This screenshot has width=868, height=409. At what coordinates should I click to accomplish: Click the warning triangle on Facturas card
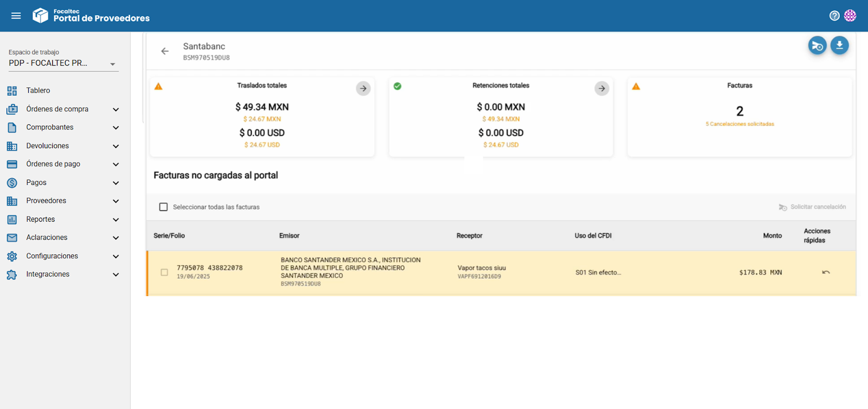[636, 86]
